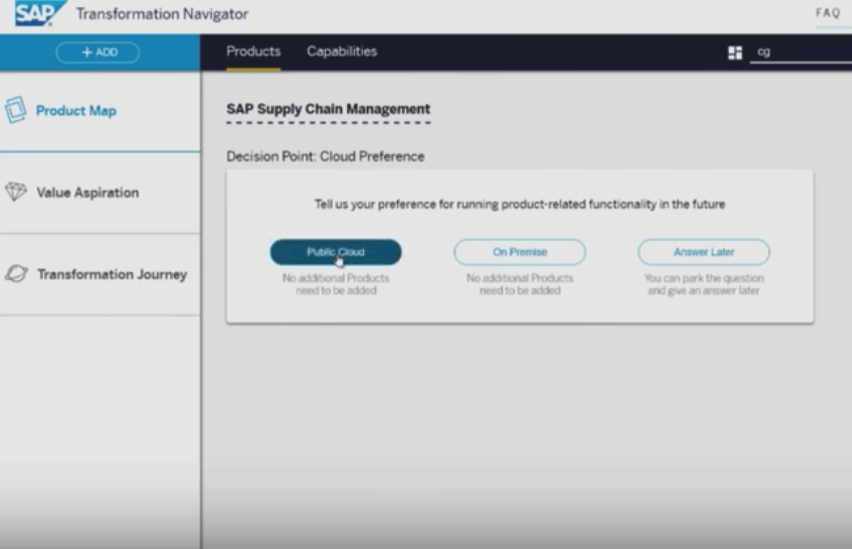Screen dimensions: 852x549
Task: Click the Product Map icon in sidebar
Action: pyautogui.click(x=15, y=110)
